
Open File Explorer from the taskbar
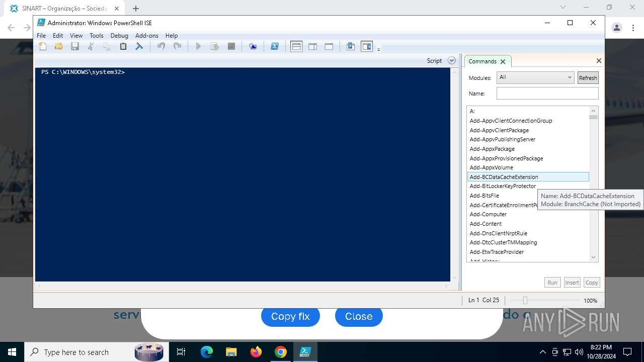231,352
